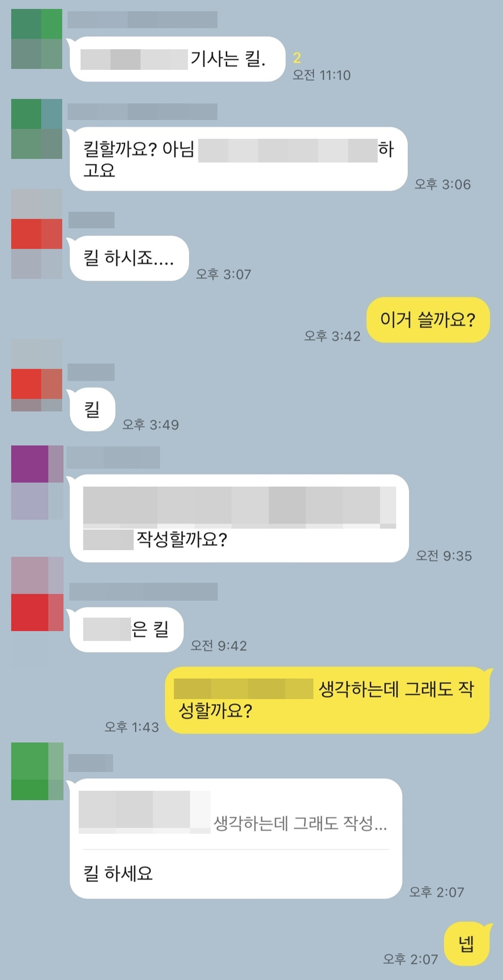Screen dimensions: 503x980
Task: Open the profile picture beside '킬할까요? 아님'
Action: 37,129
